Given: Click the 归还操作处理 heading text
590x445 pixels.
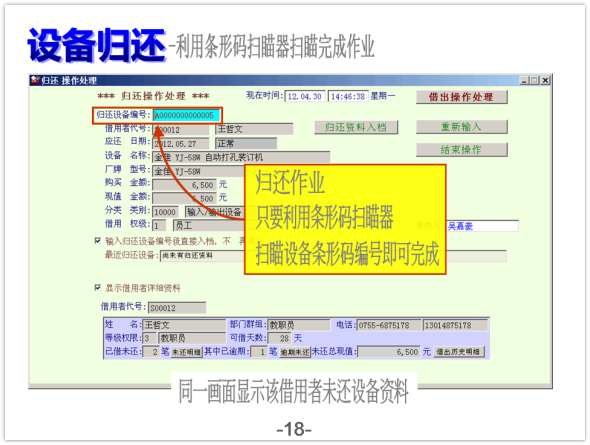Looking at the screenshot, I should point(153,96).
